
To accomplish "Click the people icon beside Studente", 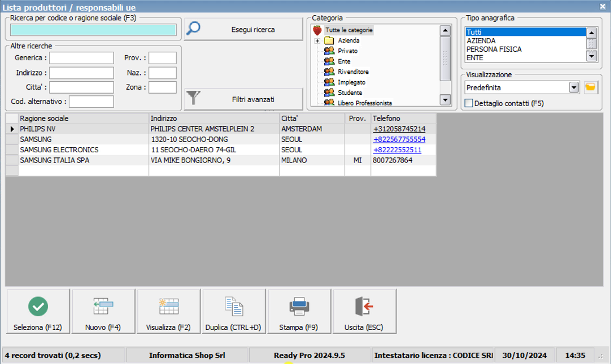I will pos(329,93).
